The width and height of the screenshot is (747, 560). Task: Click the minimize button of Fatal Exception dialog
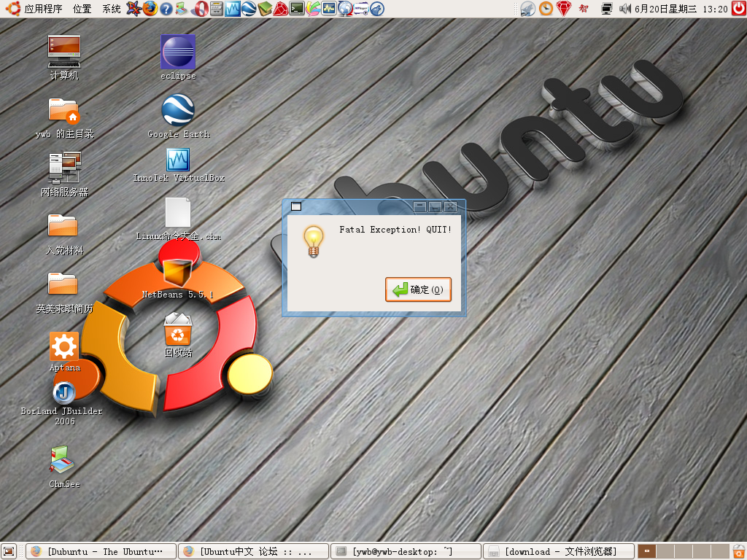tap(419, 206)
